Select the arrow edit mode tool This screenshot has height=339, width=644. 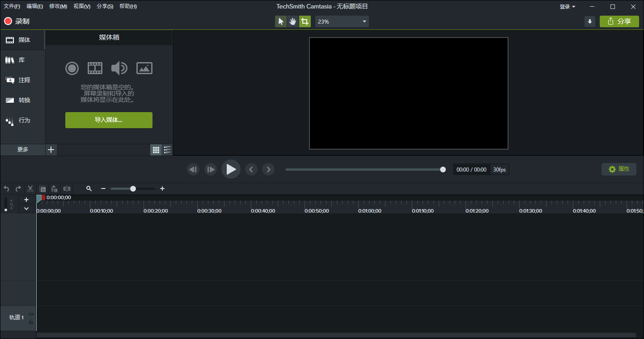click(281, 21)
